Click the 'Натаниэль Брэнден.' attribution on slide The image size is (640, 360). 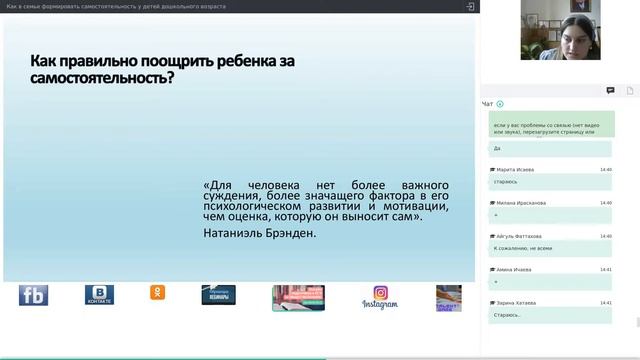coord(260,233)
